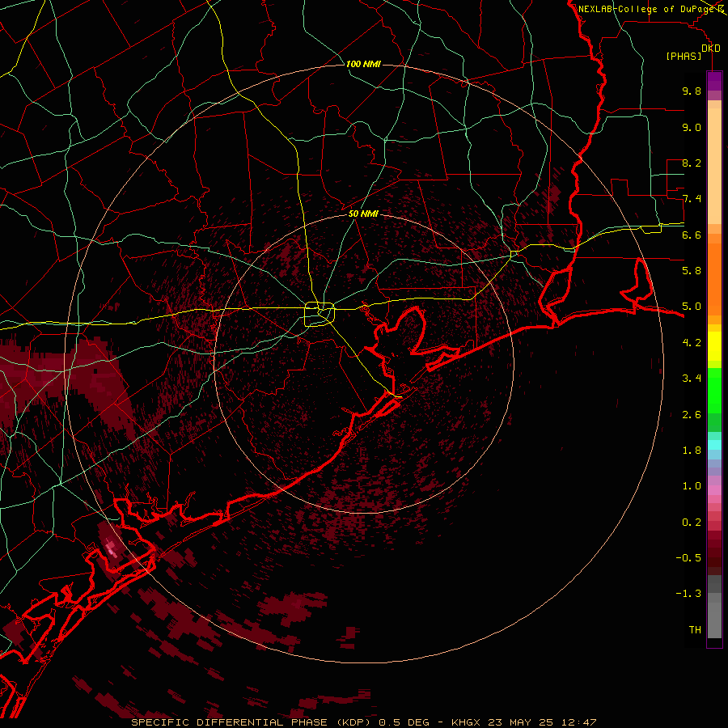Click the pink segment of the color bar
The height and width of the screenshot is (728, 728).
click(x=714, y=490)
